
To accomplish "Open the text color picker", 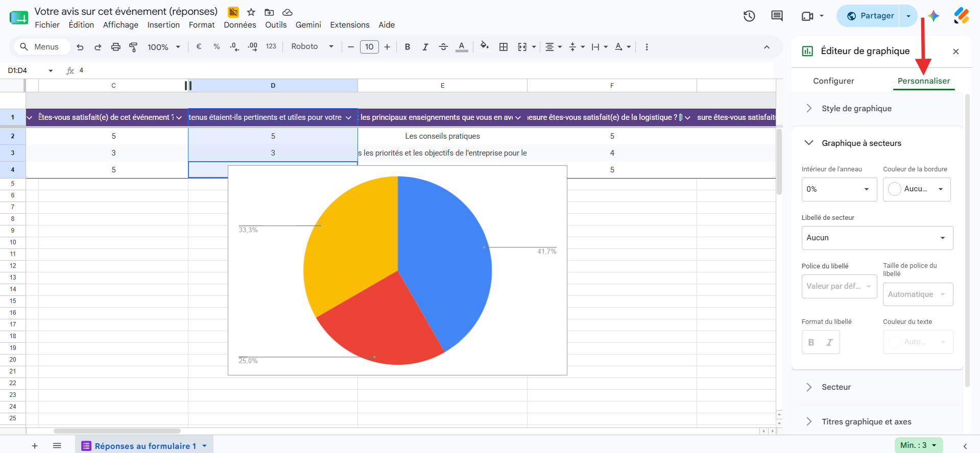I will tap(462, 47).
